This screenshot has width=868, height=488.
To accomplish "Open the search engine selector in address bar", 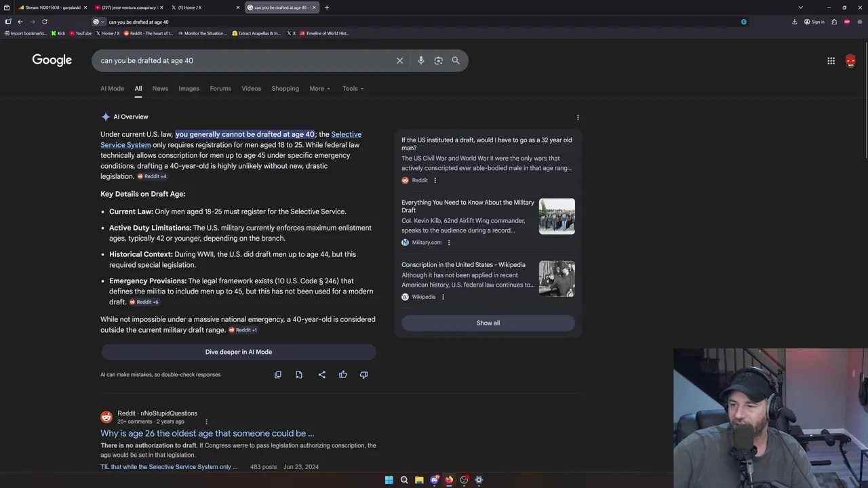I will pos(98,22).
